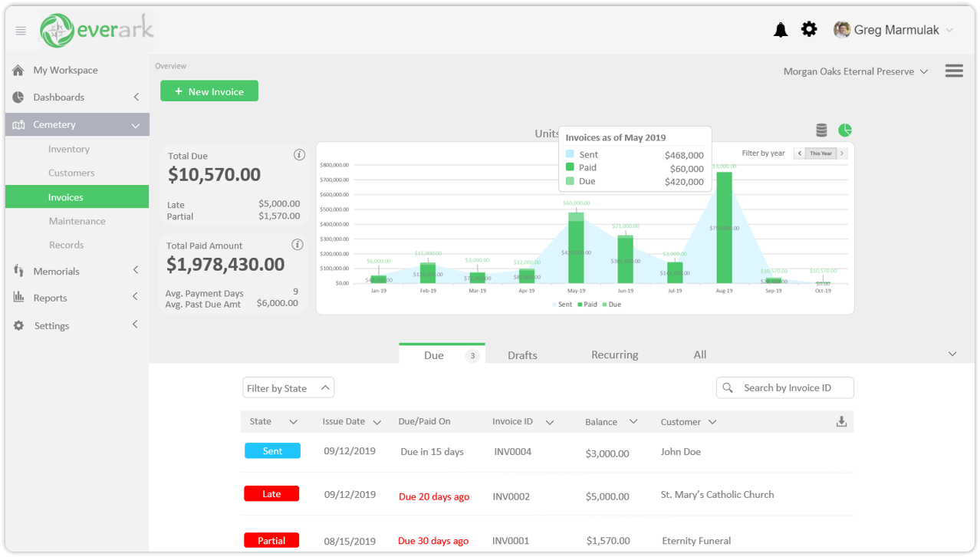Download invoice table with export icon

[841, 421]
